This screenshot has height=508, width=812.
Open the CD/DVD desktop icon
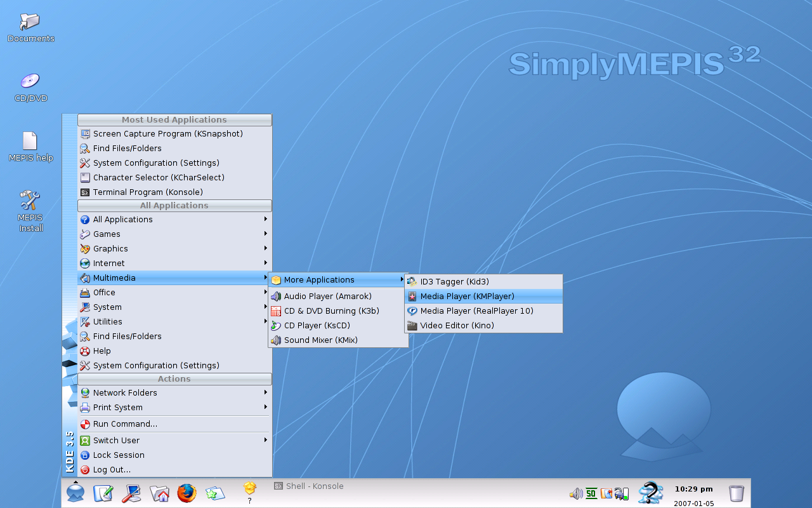(30, 88)
